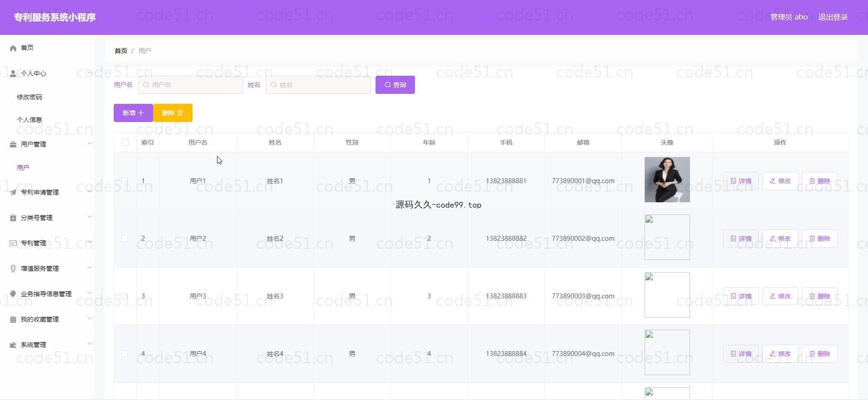Click the 专利服务系统小程序 title
Screen dimensions: 868x400
pos(55,17)
